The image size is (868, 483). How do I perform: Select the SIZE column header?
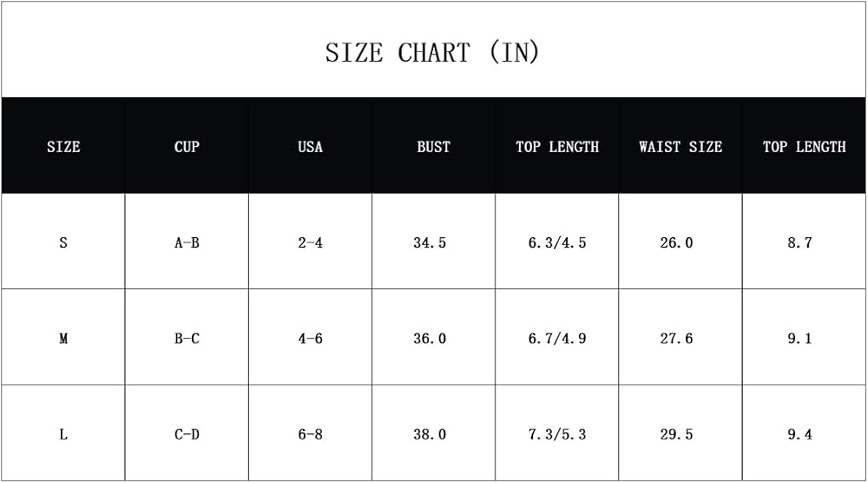point(63,147)
